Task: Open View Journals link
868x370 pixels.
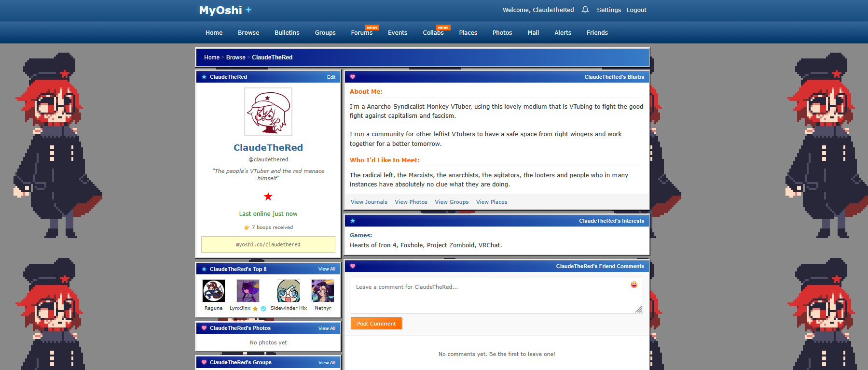Action: pyautogui.click(x=369, y=202)
